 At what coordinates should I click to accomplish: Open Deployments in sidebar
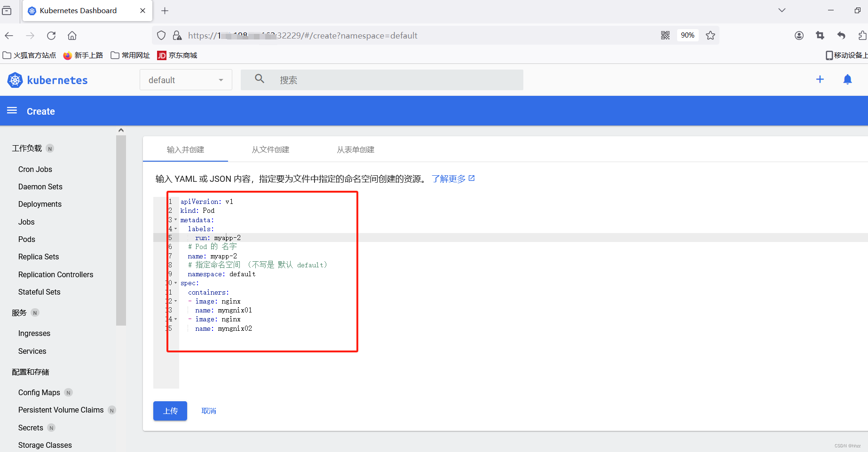pyautogui.click(x=40, y=204)
